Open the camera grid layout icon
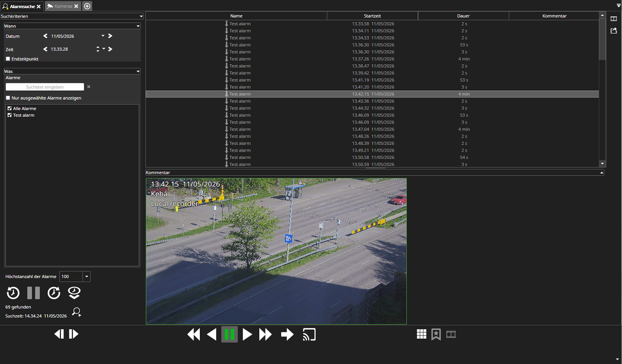Image resolution: width=622 pixels, height=364 pixels. 422,334
